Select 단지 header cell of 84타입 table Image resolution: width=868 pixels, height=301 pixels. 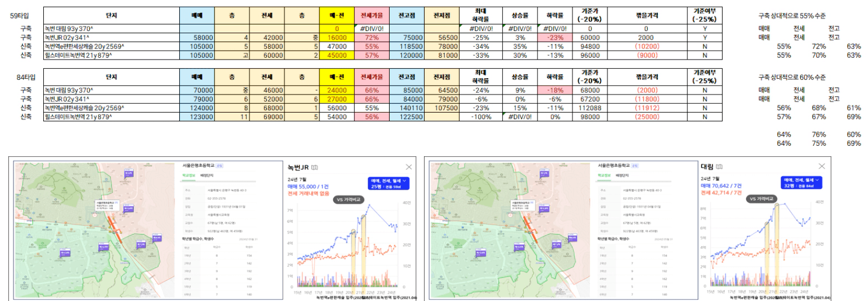(112, 76)
